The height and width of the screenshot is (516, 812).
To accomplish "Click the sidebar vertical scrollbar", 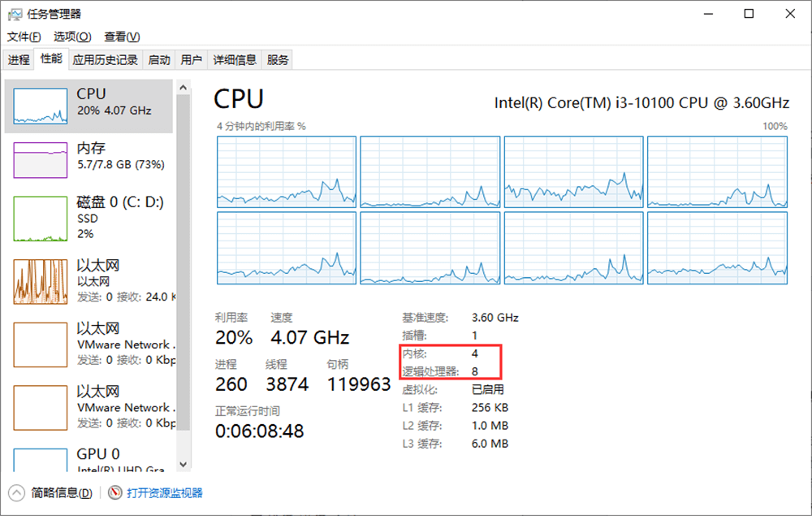I will (x=183, y=244).
